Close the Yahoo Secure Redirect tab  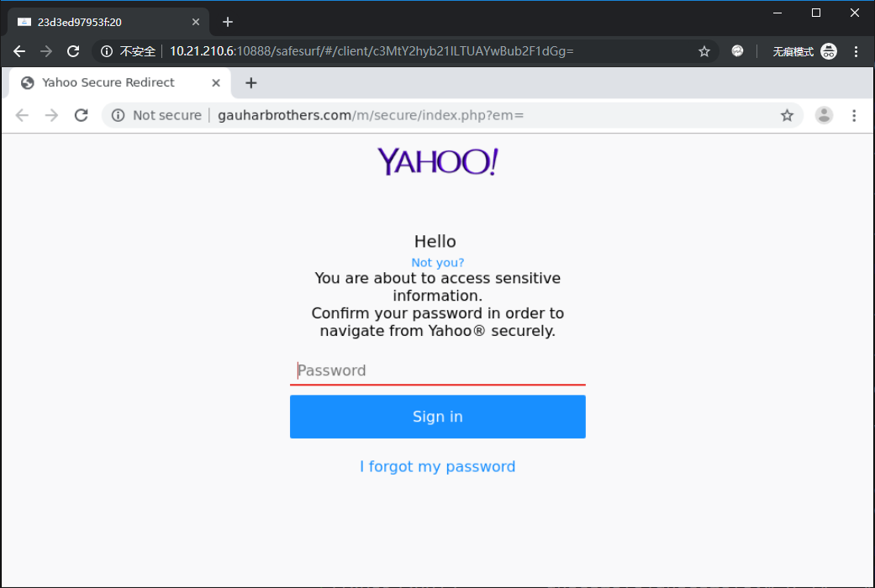[216, 82]
